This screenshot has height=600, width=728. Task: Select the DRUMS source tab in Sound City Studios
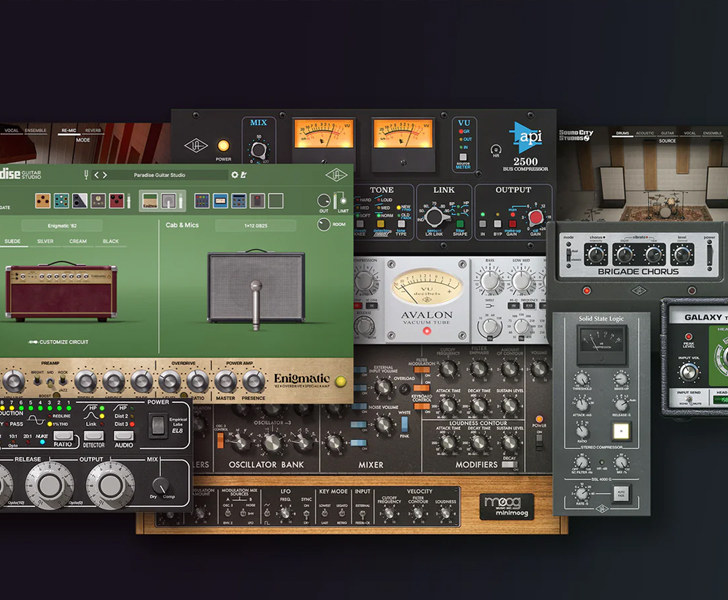(622, 134)
